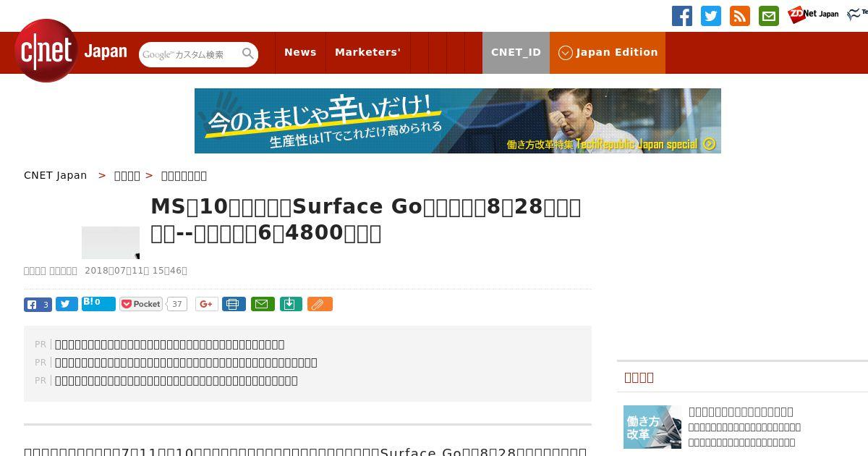Open the sidebar work-style reform thumbnail
This screenshot has width=868, height=456.
tap(652, 427)
